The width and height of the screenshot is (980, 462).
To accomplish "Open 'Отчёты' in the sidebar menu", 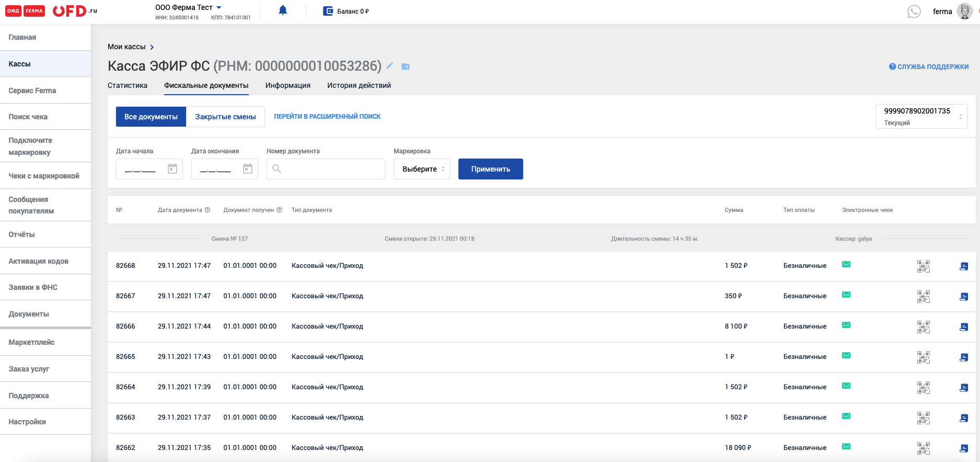I will (22, 234).
